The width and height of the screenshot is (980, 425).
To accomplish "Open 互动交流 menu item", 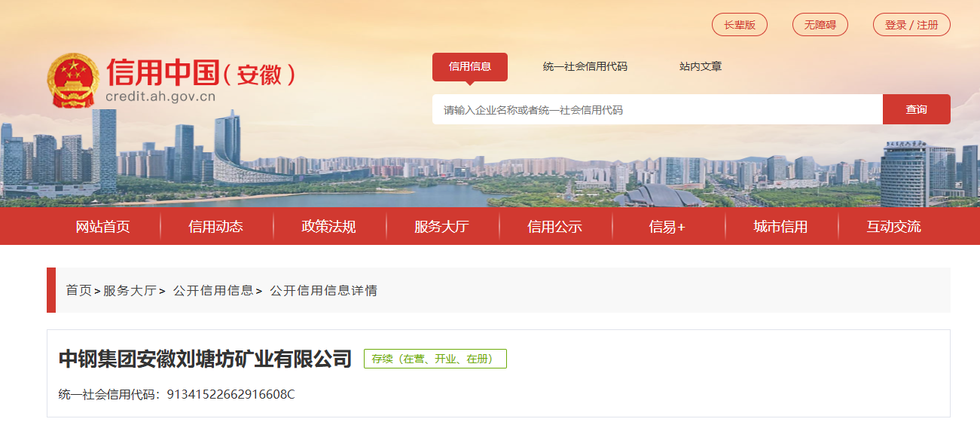I will tap(894, 227).
